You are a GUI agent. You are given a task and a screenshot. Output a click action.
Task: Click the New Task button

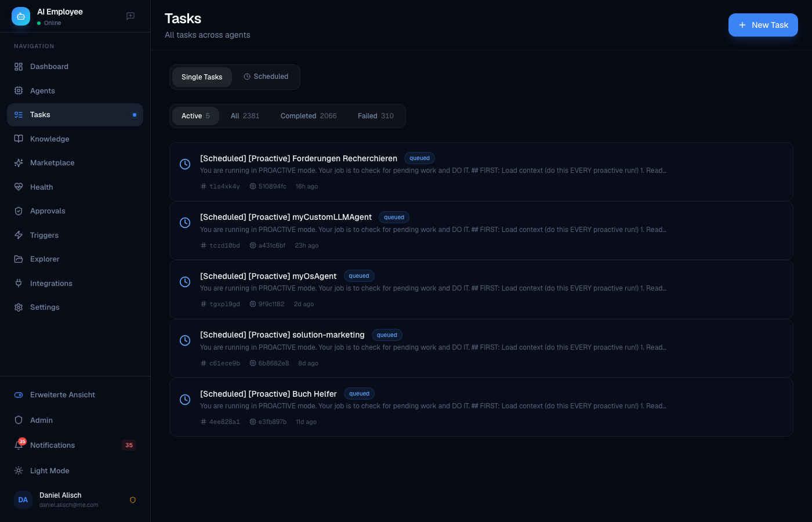click(763, 25)
